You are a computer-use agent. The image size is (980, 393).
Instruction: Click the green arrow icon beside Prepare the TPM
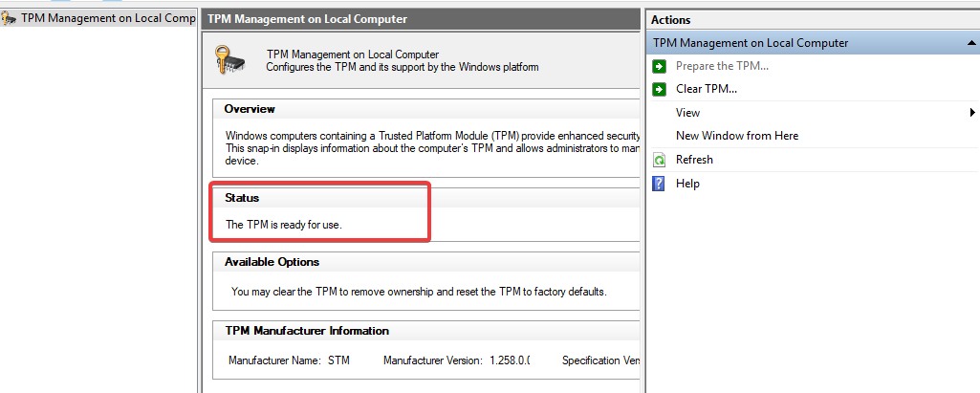[x=659, y=66]
